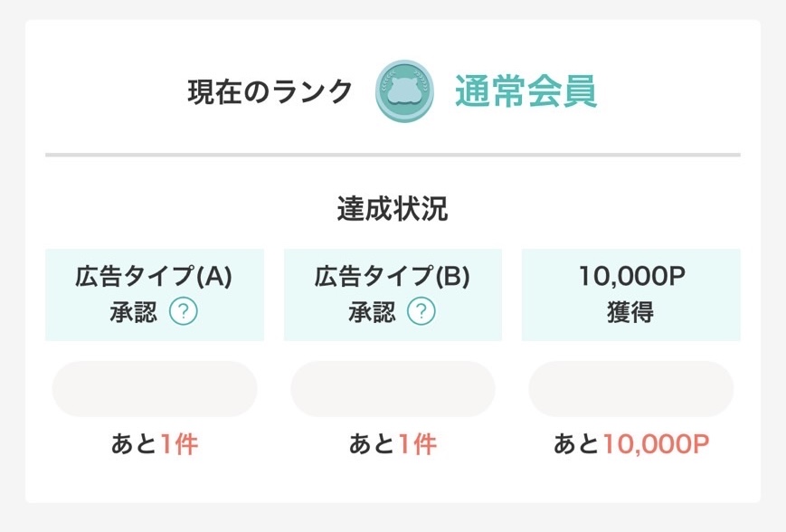The height and width of the screenshot is (532, 786).
Task: Click the 広告タイプ(B) title text
Action: (x=392, y=276)
